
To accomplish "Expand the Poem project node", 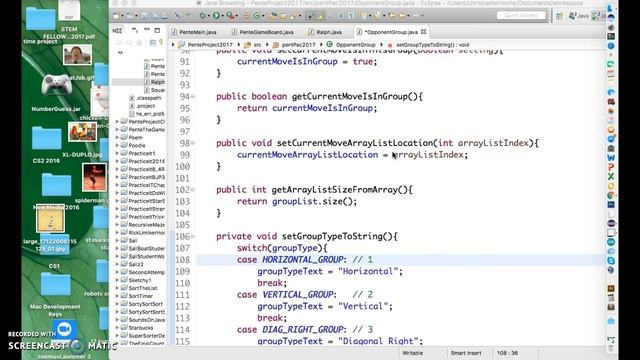I will pos(117,138).
